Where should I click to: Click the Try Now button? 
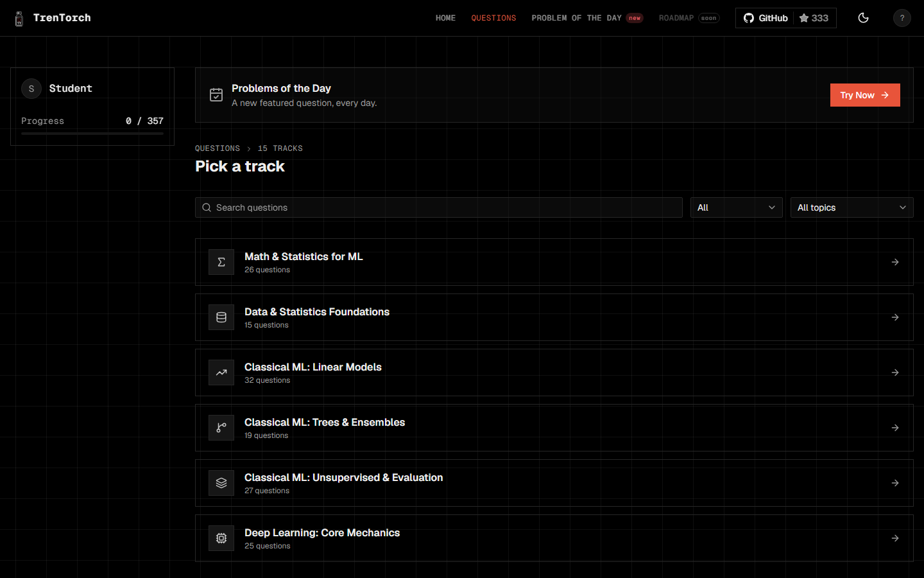tap(865, 95)
